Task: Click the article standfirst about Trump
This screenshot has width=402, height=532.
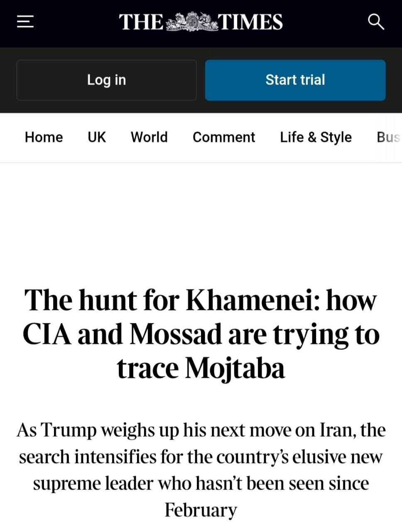Action: click(x=201, y=470)
